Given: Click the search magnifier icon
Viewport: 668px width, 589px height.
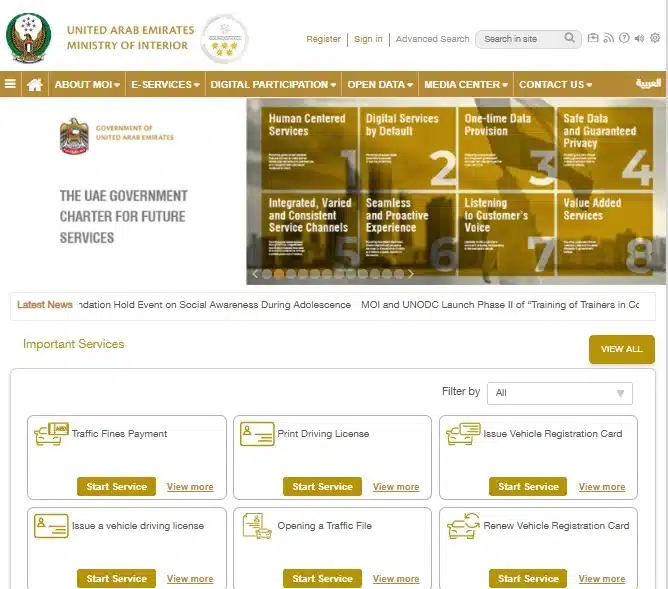Looking at the screenshot, I should click(570, 39).
